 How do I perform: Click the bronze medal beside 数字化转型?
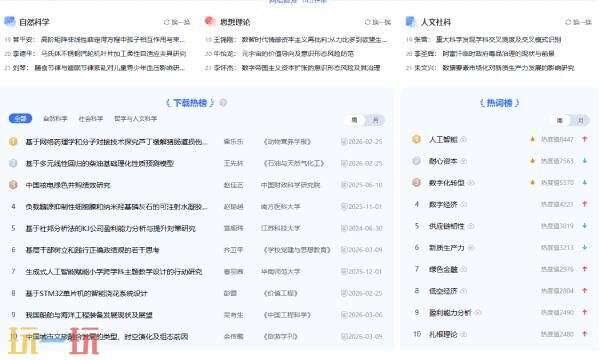[416, 182]
